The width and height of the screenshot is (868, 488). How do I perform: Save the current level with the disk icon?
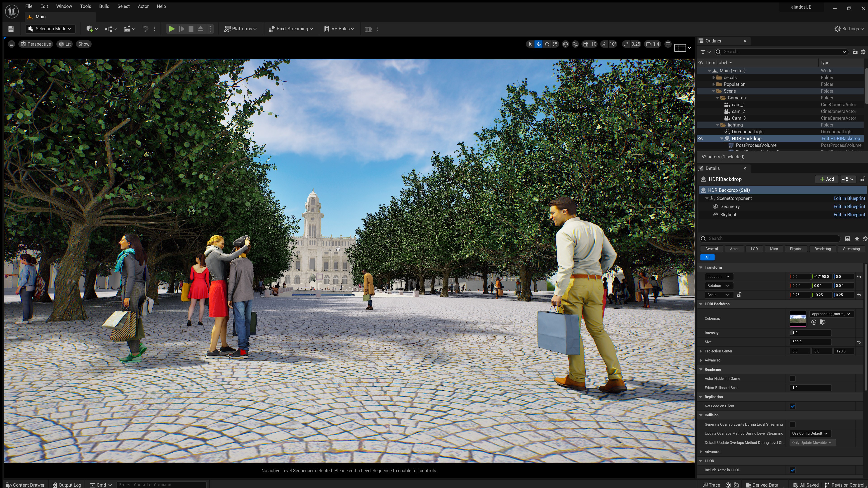(x=11, y=29)
